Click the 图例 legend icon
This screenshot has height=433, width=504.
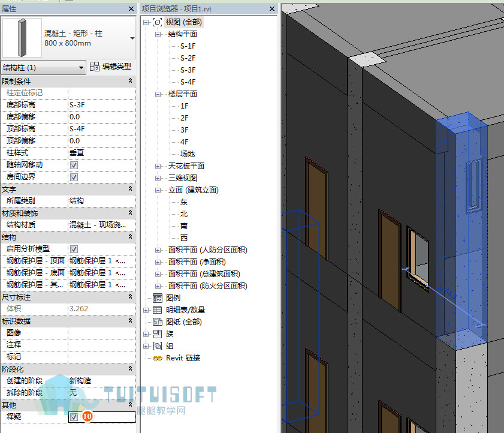(x=158, y=298)
